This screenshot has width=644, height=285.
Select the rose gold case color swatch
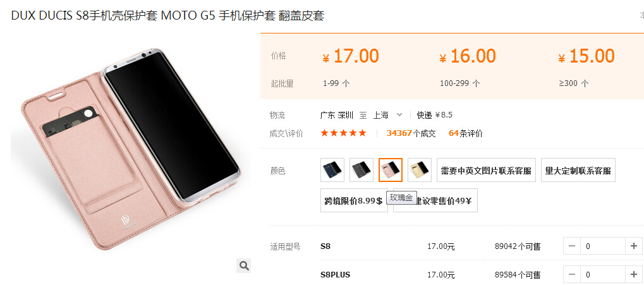(390, 170)
